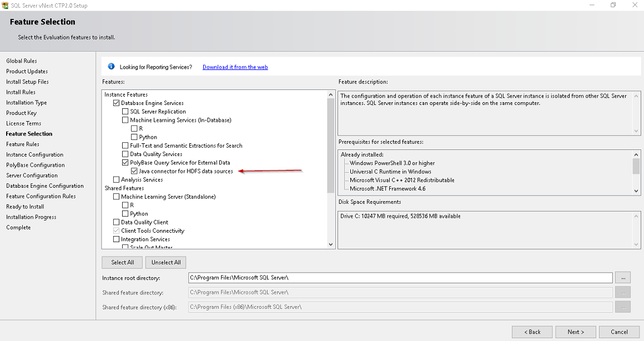The width and height of the screenshot is (644, 341).
Task: Select PolyBase Configuration in the left navigation
Action: [35, 165]
